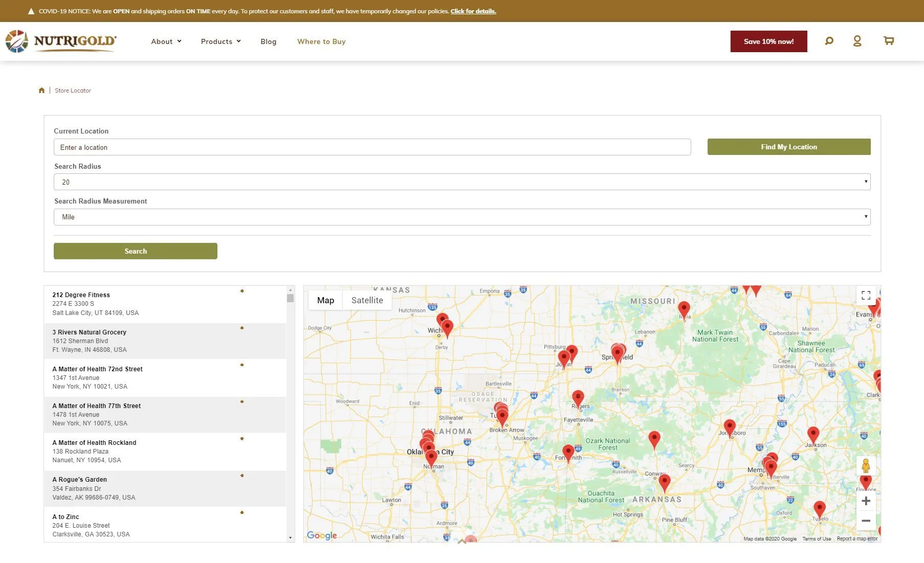Viewport: 924px width, 563px height.
Task: Click the map pin at Jackson, Tennessee
Action: coord(813,435)
